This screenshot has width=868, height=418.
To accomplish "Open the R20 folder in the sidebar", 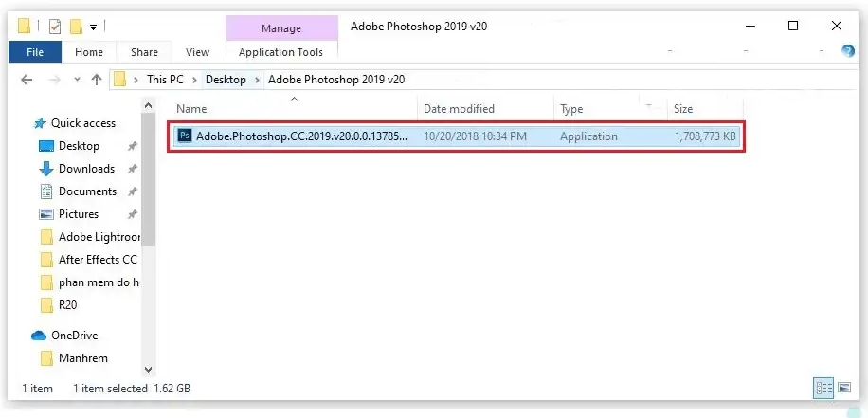I will (x=67, y=305).
